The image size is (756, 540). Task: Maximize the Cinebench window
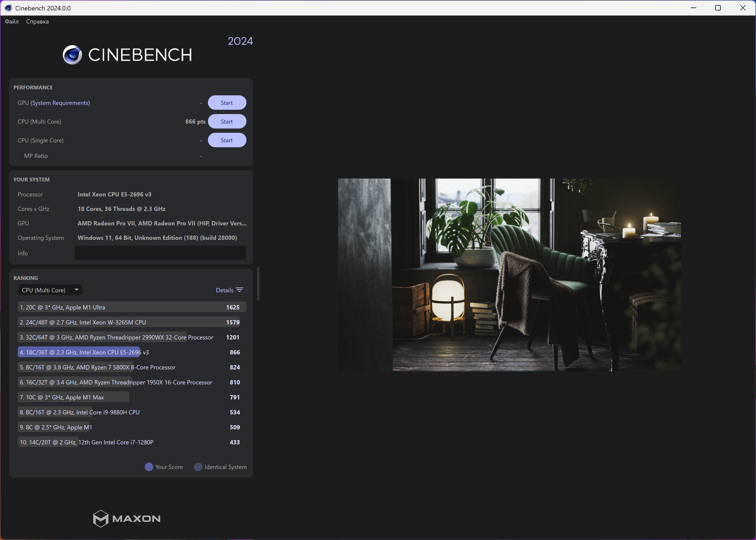(718, 8)
